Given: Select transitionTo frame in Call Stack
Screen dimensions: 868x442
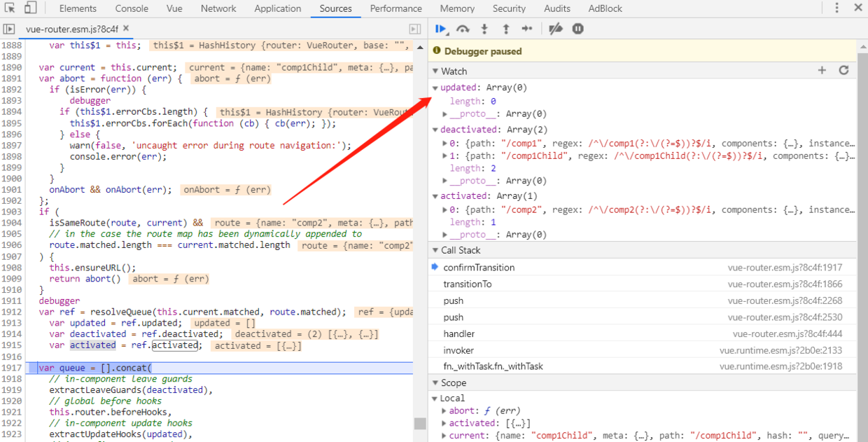Looking at the screenshot, I should tap(467, 284).
